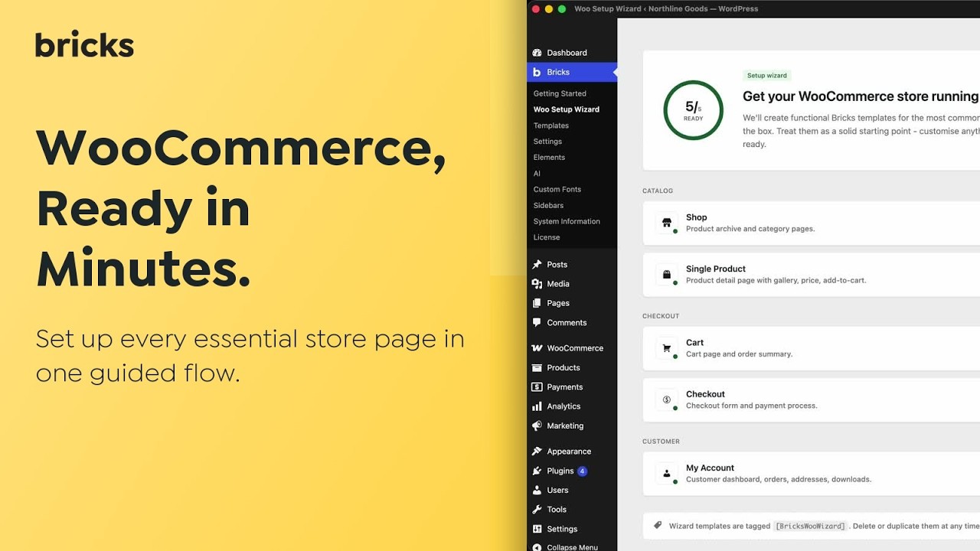
Task: Open the Users person icon
Action: (537, 491)
